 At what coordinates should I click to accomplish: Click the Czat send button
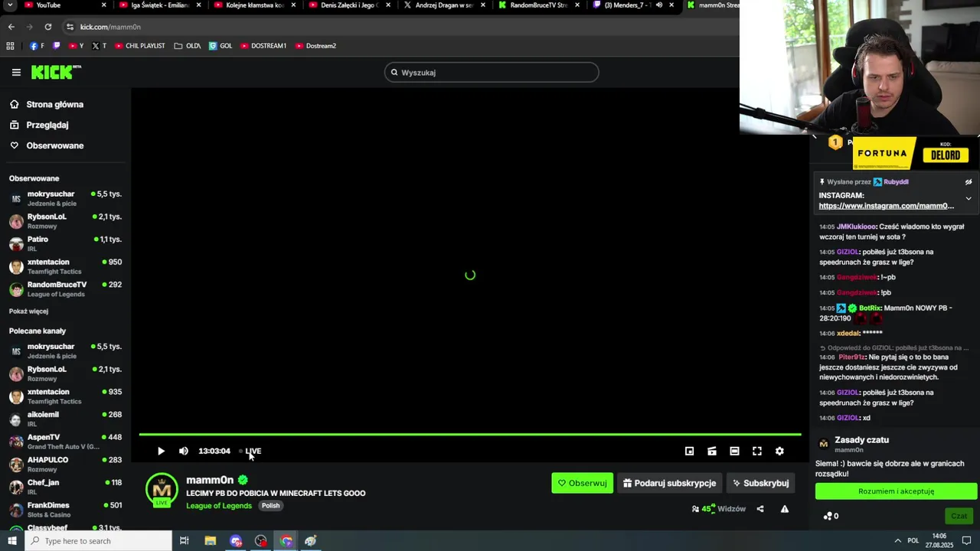(x=959, y=516)
